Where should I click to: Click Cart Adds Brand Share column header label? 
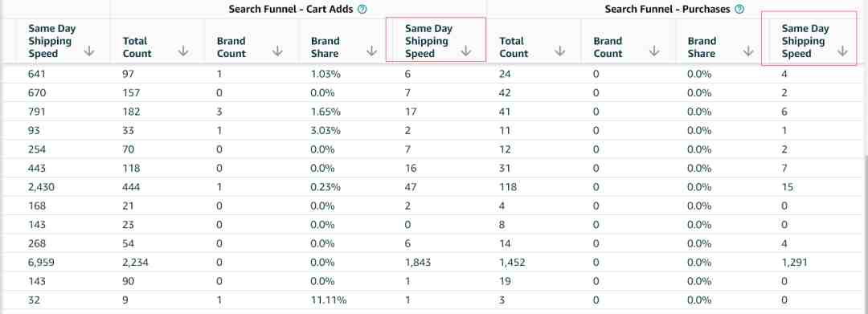(x=325, y=47)
